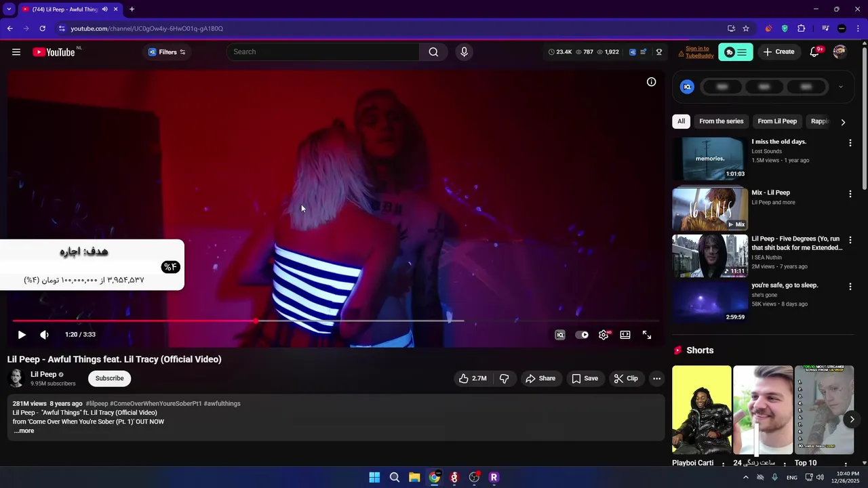Expand the vidIQ sidebar panel chevron
The height and width of the screenshot is (488, 868).
(841, 87)
